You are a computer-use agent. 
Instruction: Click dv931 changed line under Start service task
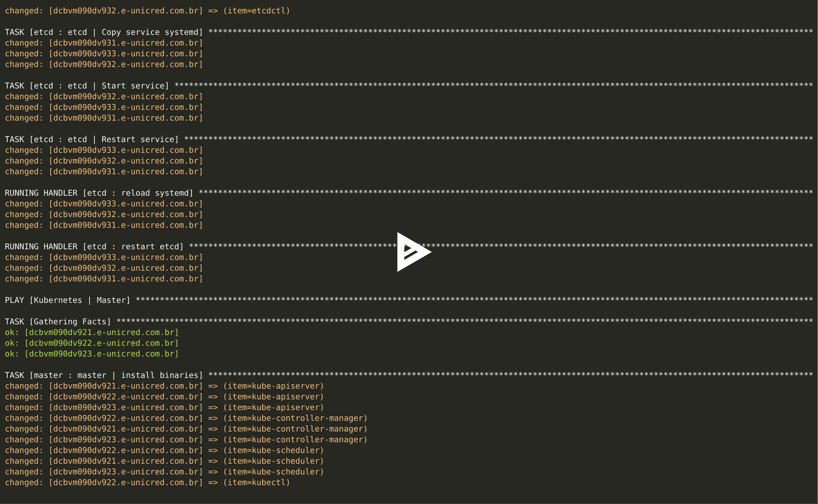point(104,118)
